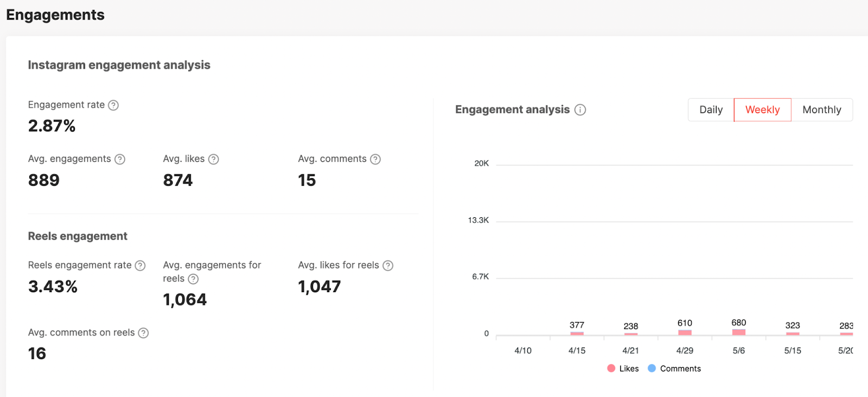Select the 5/15 bar labeled 323

point(793,334)
